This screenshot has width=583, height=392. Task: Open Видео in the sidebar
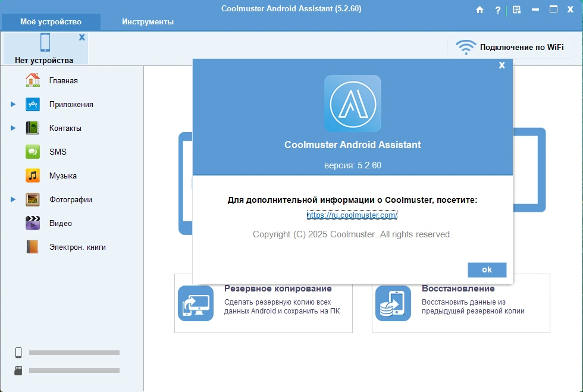(61, 224)
